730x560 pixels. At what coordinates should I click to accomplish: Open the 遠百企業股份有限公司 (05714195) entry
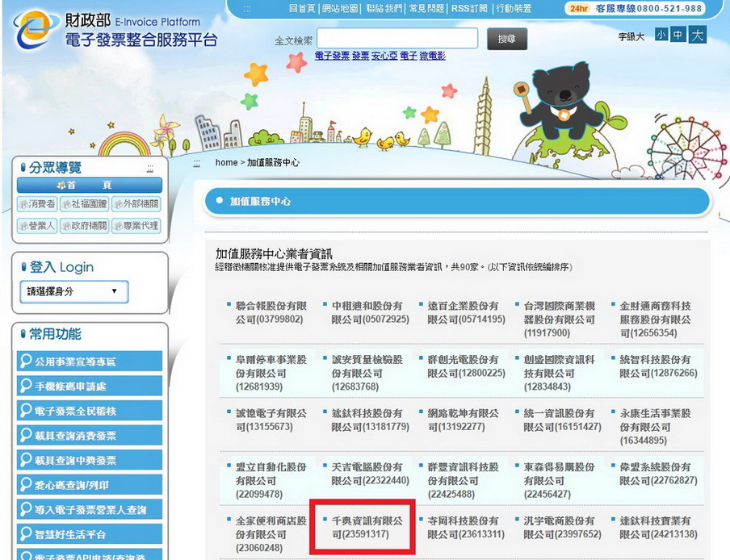tap(466, 312)
